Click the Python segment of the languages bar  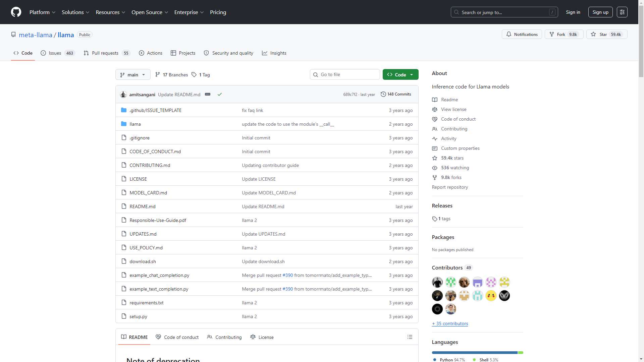tap(475, 353)
